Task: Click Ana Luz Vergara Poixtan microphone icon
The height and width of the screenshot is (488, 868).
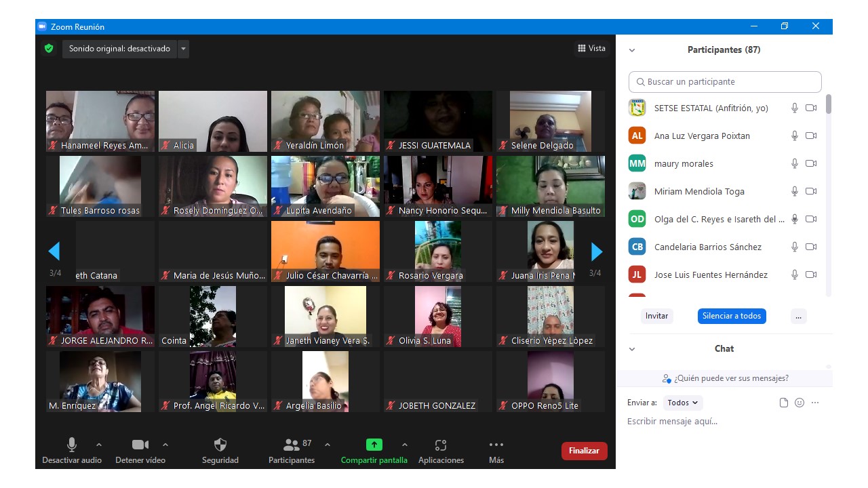Action: 795,136
